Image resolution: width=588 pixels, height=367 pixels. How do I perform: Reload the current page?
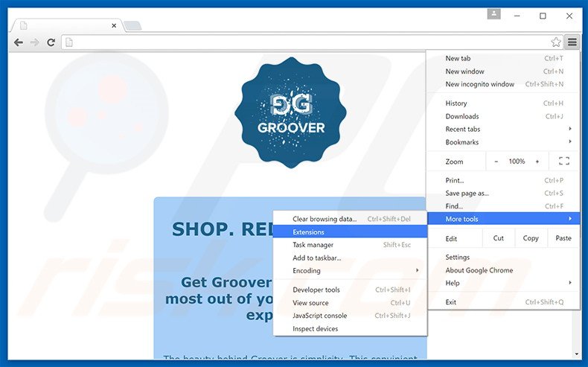[51, 42]
